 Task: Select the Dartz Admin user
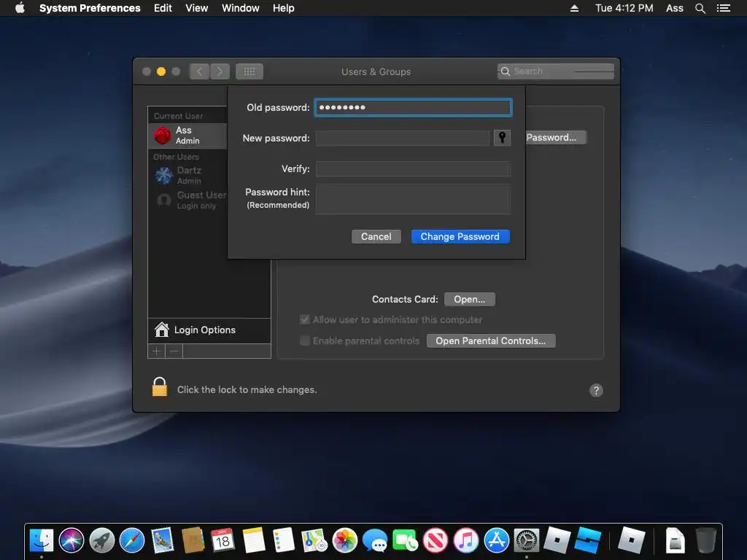coord(187,175)
